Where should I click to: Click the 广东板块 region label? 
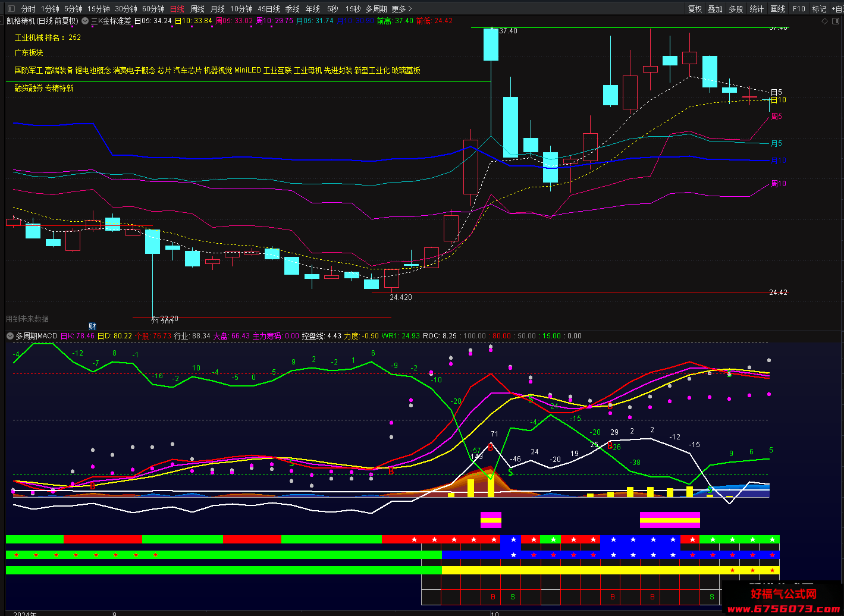tap(29, 53)
